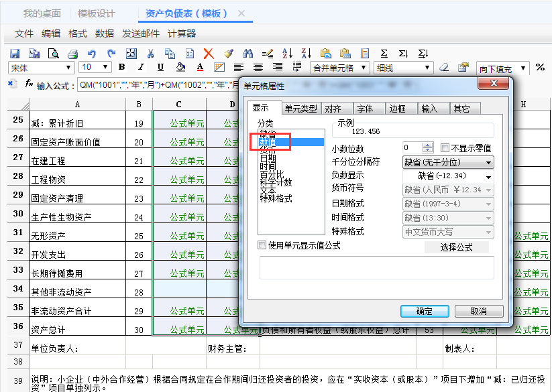Viewport: 552px width, 392px height.
Task: Open the 格式 menu
Action: [77, 34]
